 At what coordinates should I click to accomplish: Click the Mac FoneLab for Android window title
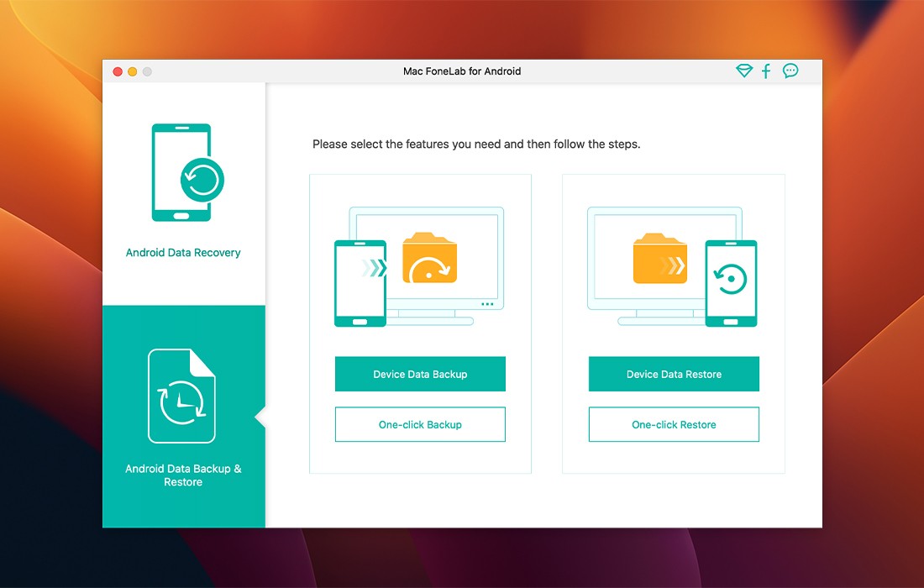(x=462, y=71)
